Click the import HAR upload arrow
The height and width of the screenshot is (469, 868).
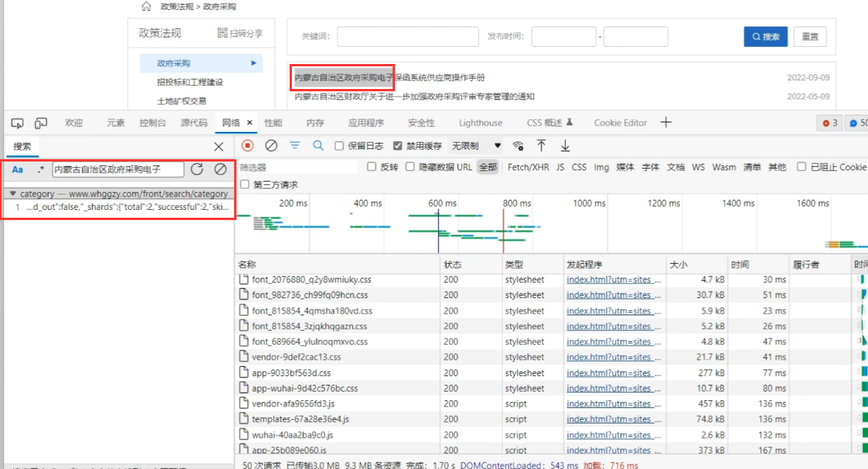click(x=541, y=146)
